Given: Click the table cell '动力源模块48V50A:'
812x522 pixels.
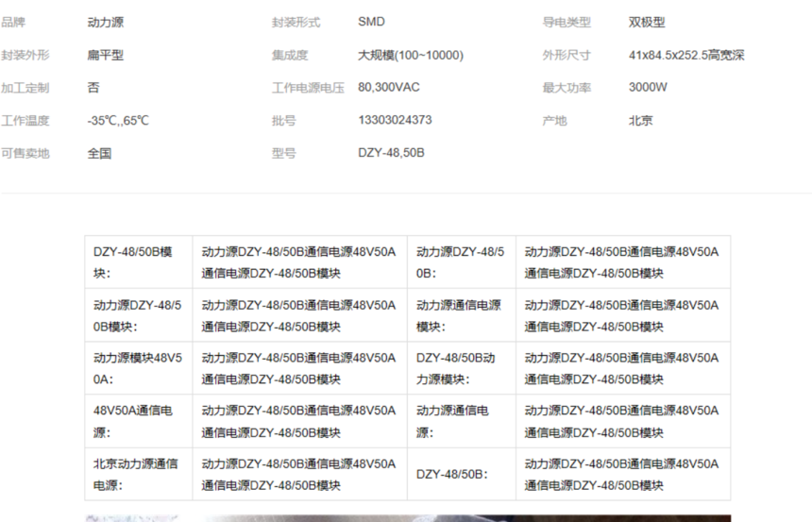Looking at the screenshot, I should [x=139, y=368].
